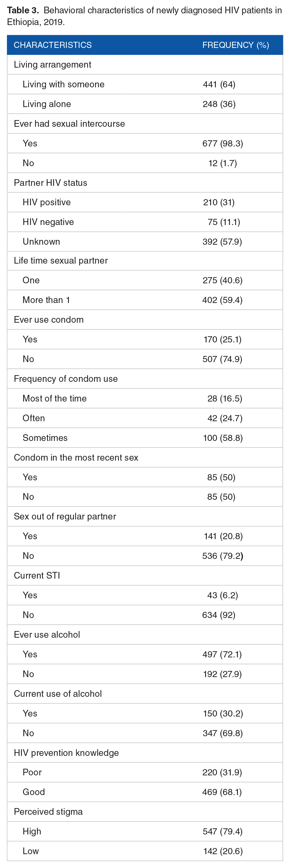Select the Living with someone row
The width and height of the screenshot is (290, 868).
point(145,84)
